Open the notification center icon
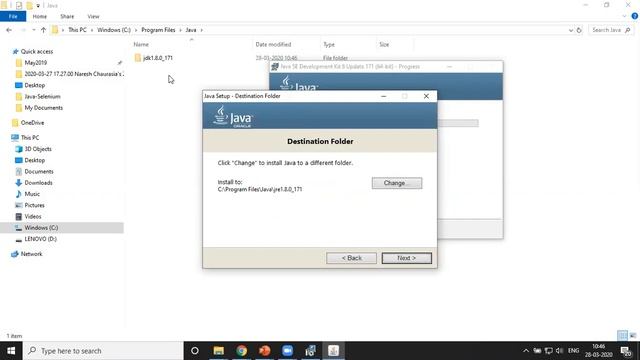This screenshot has width=640, height=360. (x=626, y=351)
